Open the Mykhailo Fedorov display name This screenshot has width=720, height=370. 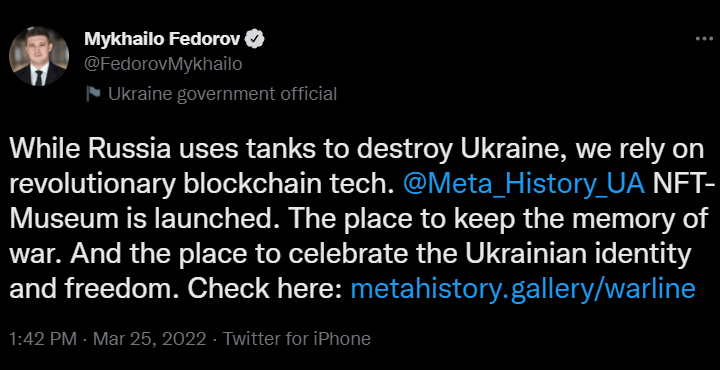163,40
